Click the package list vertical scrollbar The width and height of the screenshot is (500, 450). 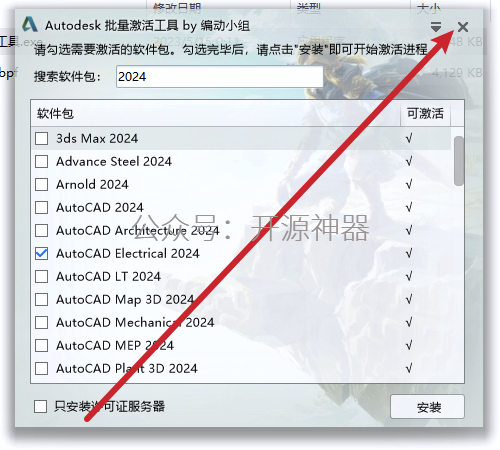pos(459,161)
